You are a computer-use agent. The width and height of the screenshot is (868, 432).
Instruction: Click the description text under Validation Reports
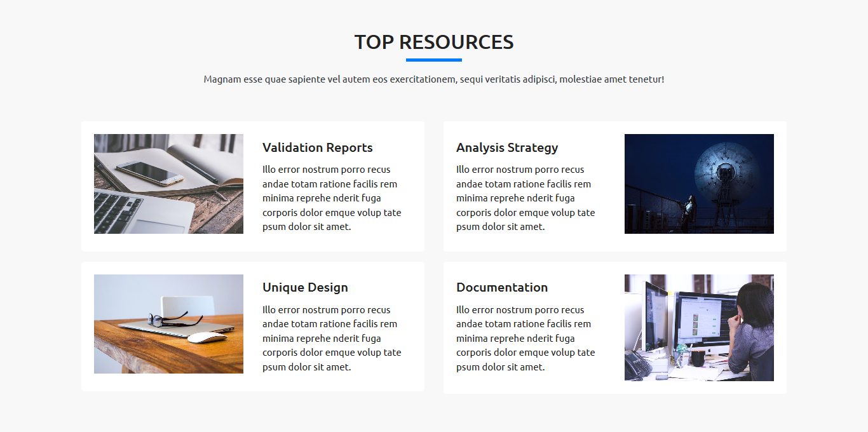332,198
